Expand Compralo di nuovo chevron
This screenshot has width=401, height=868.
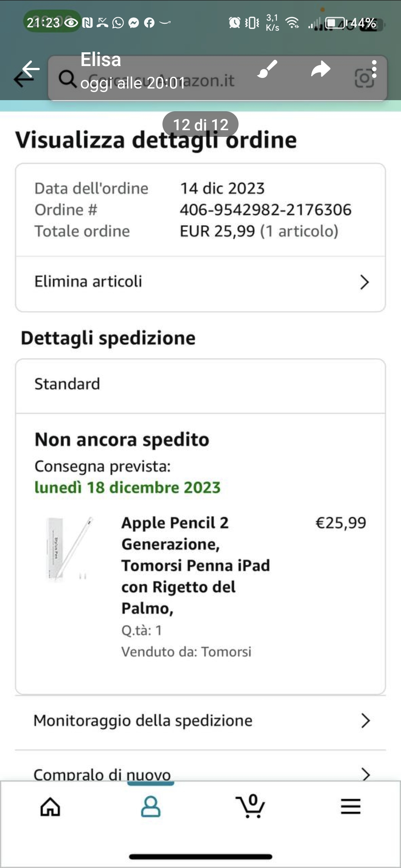pos(365,774)
